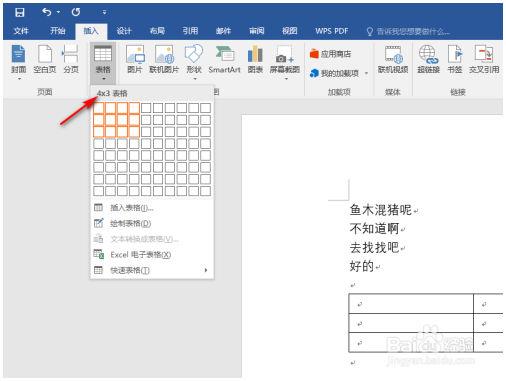Click the bottom-right cell of the table grid

(x=205, y=191)
